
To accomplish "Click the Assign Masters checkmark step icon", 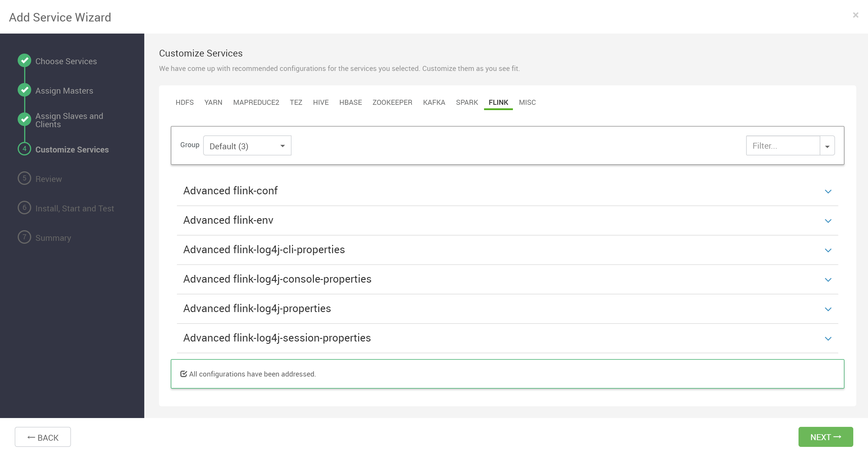I will pos(24,90).
